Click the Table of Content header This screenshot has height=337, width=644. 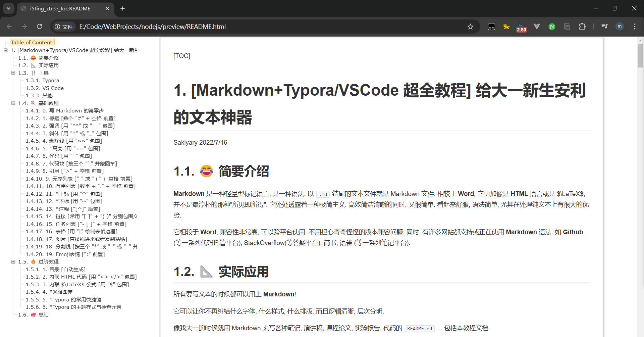click(32, 42)
